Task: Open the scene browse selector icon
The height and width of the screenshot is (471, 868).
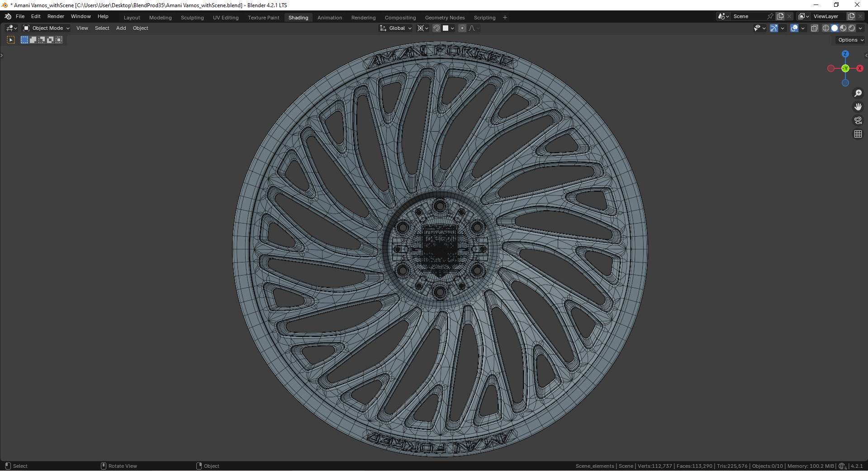Action: 724,16
